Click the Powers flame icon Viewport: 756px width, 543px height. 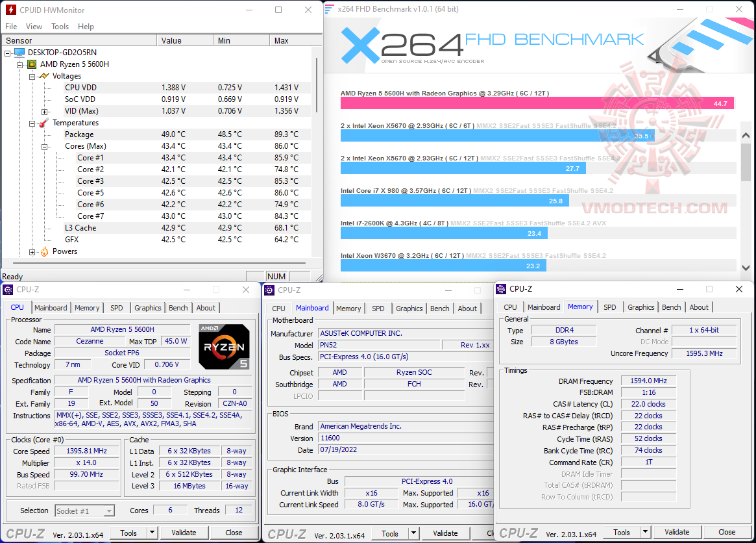(x=44, y=251)
